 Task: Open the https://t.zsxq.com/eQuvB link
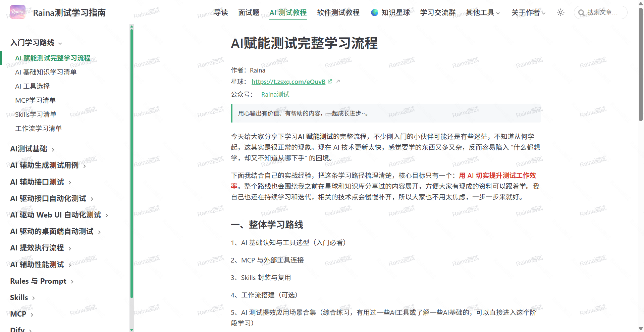(288, 82)
